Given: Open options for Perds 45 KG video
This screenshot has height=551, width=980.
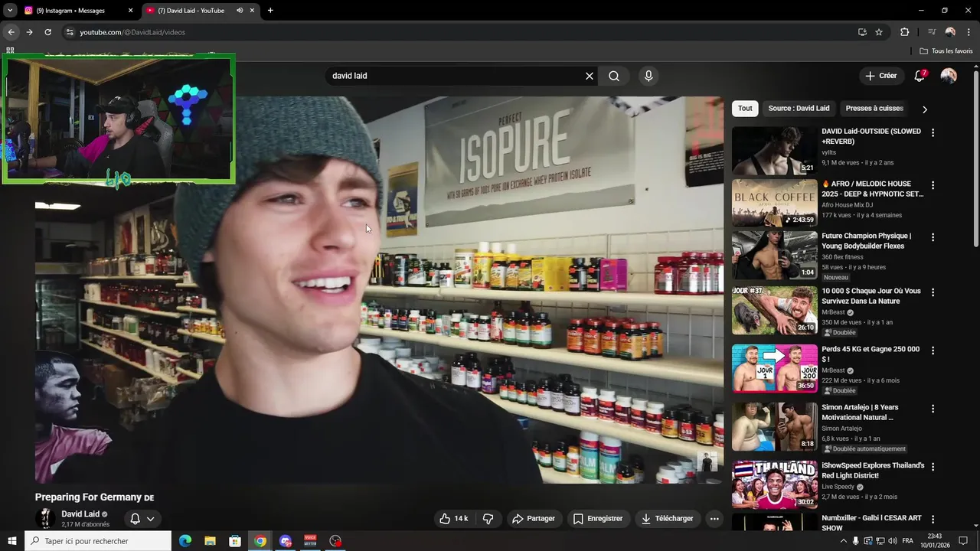Looking at the screenshot, I should pyautogui.click(x=933, y=350).
